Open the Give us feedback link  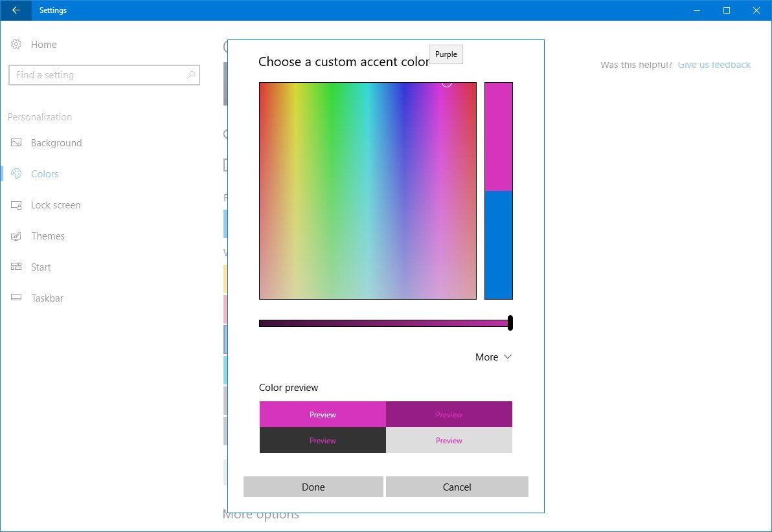click(714, 65)
